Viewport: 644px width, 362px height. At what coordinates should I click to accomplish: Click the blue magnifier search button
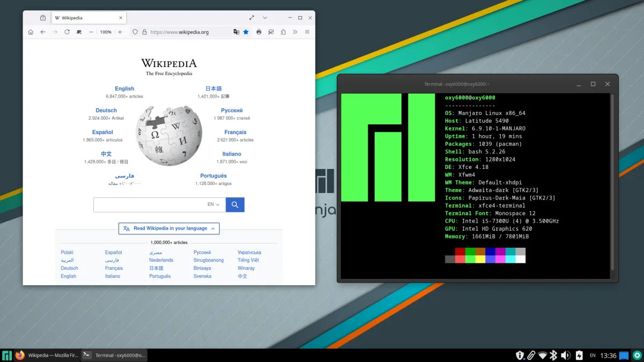[235, 204]
